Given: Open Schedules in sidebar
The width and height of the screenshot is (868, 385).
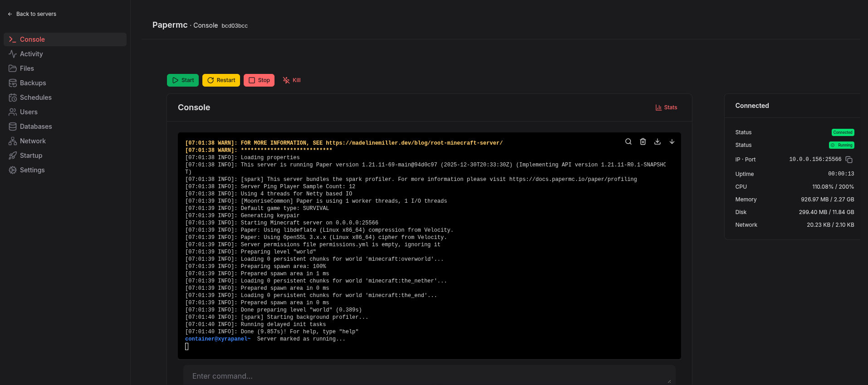Looking at the screenshot, I should tap(35, 97).
